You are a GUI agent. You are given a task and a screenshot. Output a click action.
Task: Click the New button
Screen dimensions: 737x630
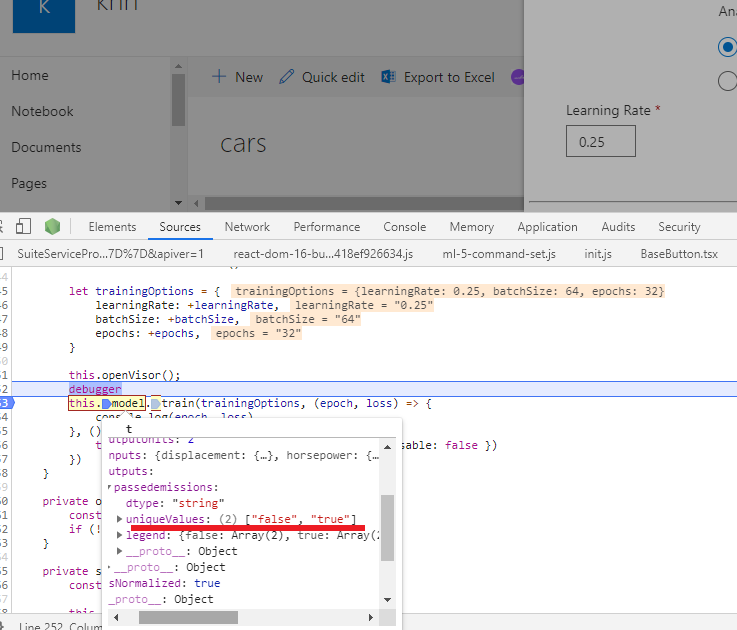pos(237,77)
